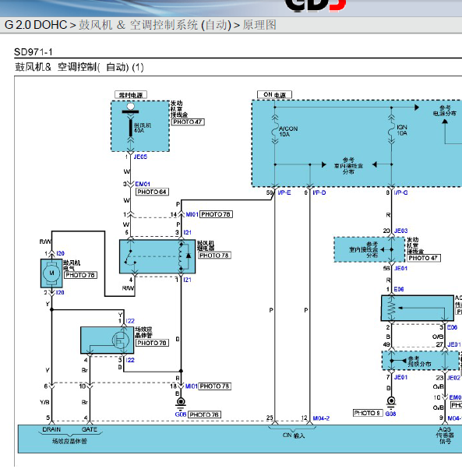Click the IGN 10A fuse symbol
This screenshot has width=462, height=476.
pos(392,130)
